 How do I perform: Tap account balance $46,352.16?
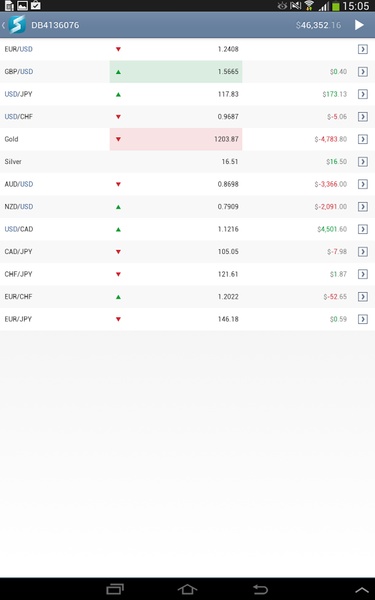pyautogui.click(x=318, y=25)
